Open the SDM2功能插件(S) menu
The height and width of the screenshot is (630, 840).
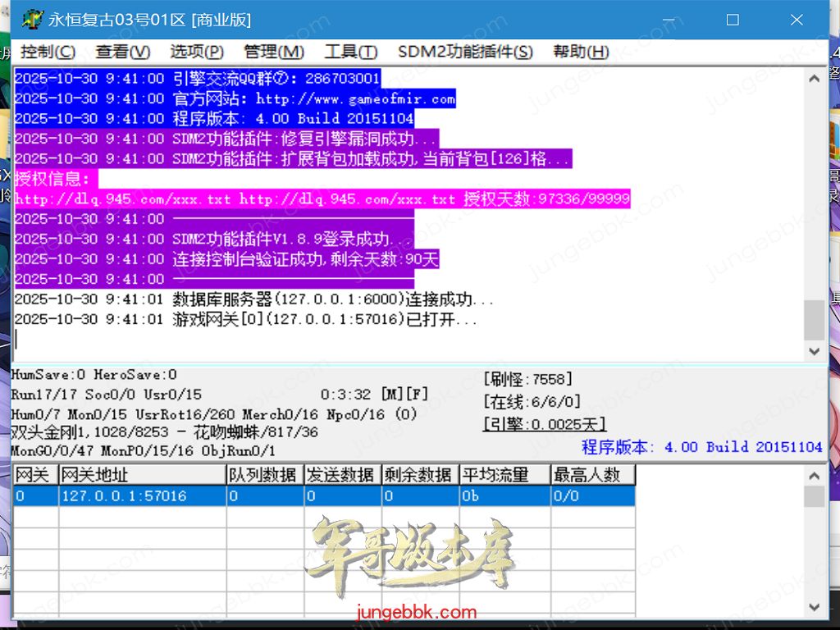[465, 52]
